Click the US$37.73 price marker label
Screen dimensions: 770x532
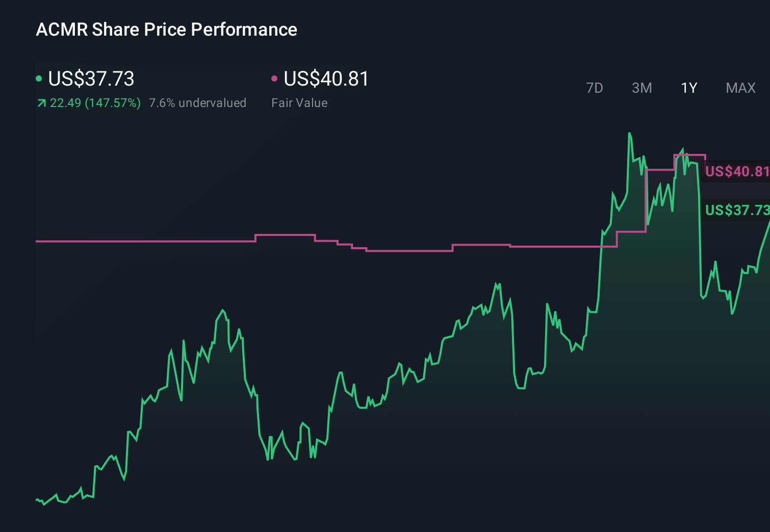point(737,209)
